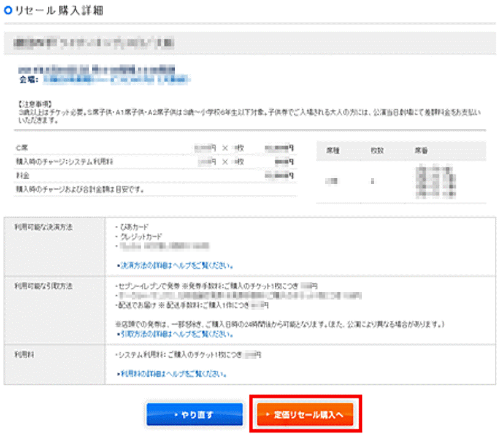Click the 購入時のチャージ:システム利用料 row label
The width and height of the screenshot is (503, 448).
pyautogui.click(x=64, y=162)
